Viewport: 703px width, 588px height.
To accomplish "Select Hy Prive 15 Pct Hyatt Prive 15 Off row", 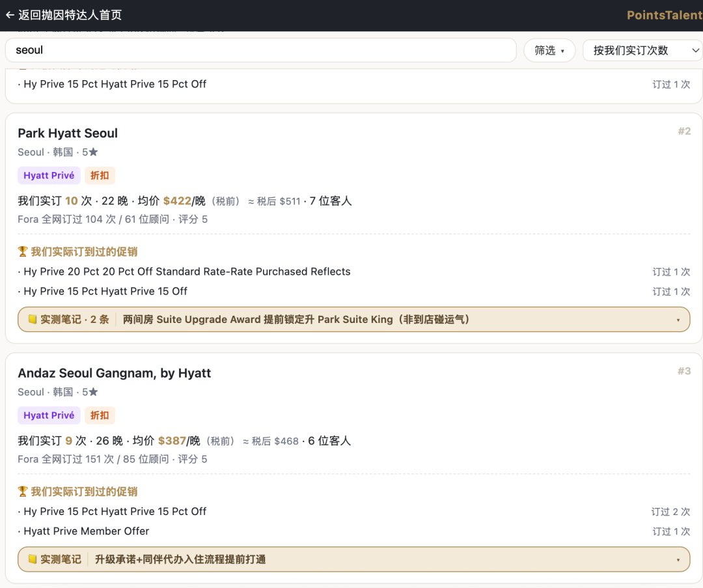I will coord(353,292).
